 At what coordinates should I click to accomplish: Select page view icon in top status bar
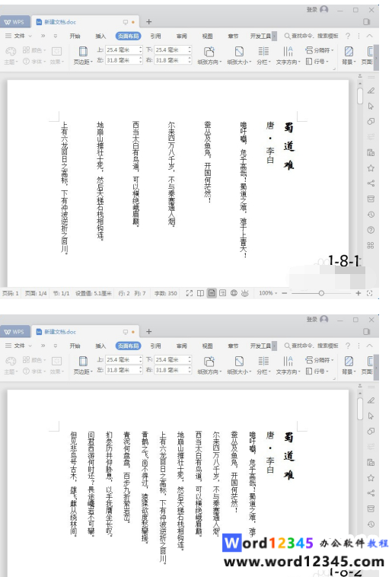click(x=212, y=293)
